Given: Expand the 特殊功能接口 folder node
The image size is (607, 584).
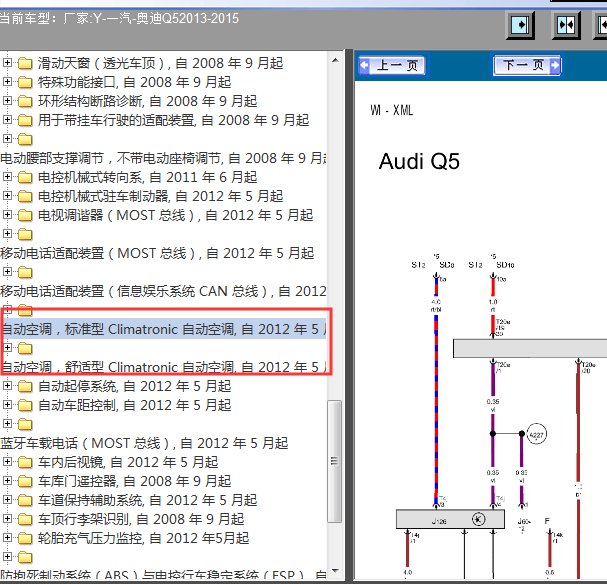Looking at the screenshot, I should click(7, 81).
